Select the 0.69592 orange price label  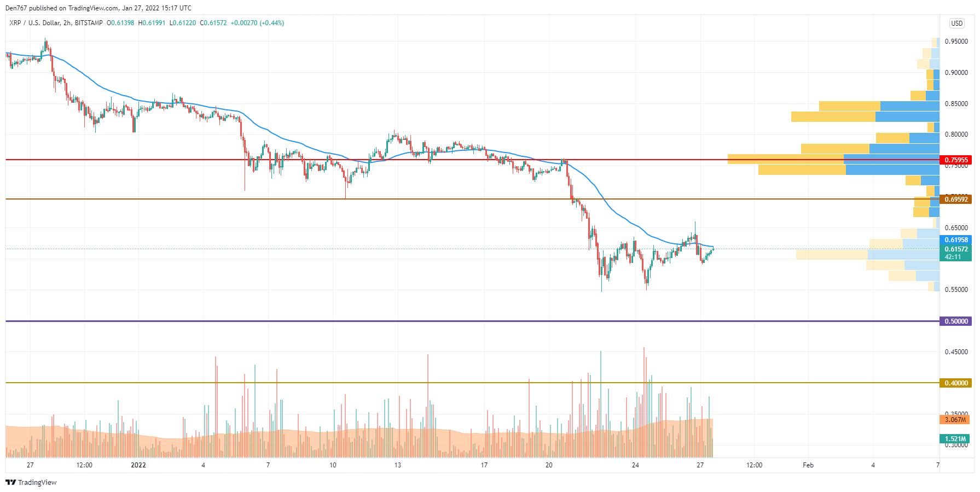(x=955, y=199)
